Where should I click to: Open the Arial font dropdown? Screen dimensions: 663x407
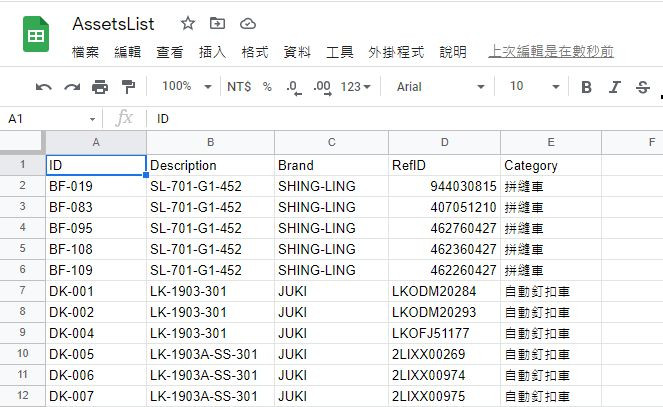click(440, 87)
